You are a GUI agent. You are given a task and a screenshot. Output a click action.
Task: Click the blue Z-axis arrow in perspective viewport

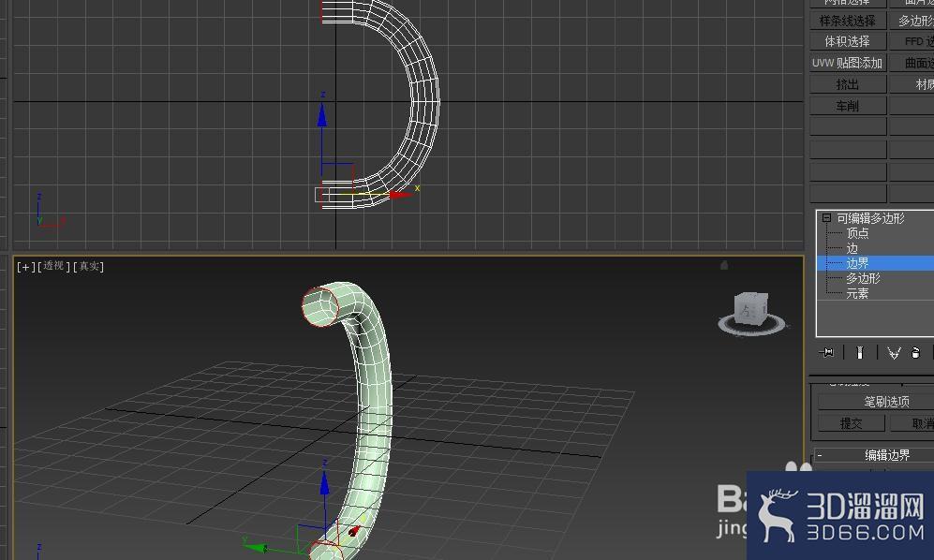pyautogui.click(x=324, y=483)
